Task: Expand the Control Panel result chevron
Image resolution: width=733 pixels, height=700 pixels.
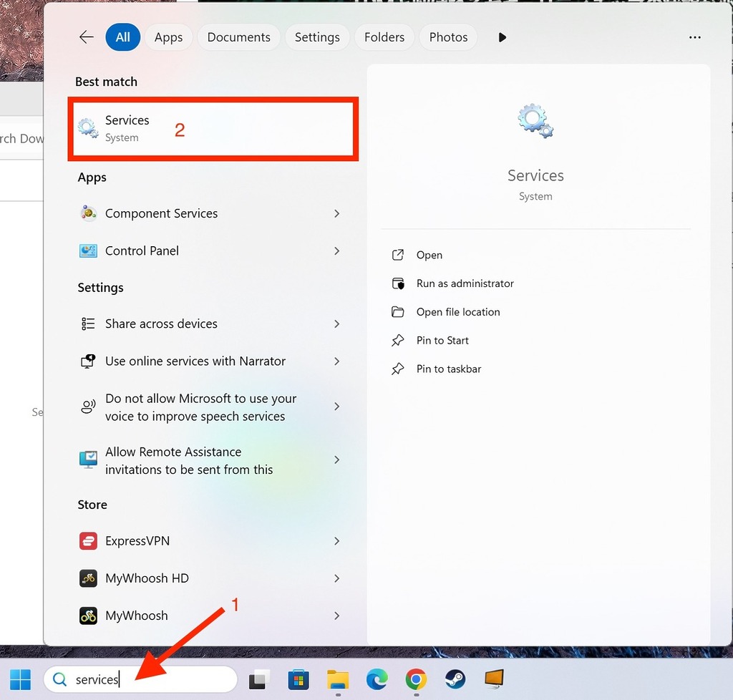Action: 336,251
